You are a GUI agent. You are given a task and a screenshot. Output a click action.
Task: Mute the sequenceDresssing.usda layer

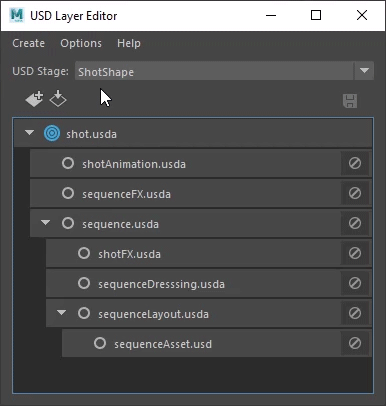coord(355,283)
